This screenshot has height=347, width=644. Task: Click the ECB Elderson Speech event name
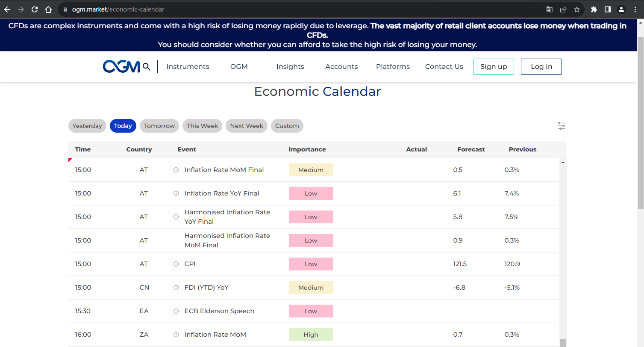[219, 311]
